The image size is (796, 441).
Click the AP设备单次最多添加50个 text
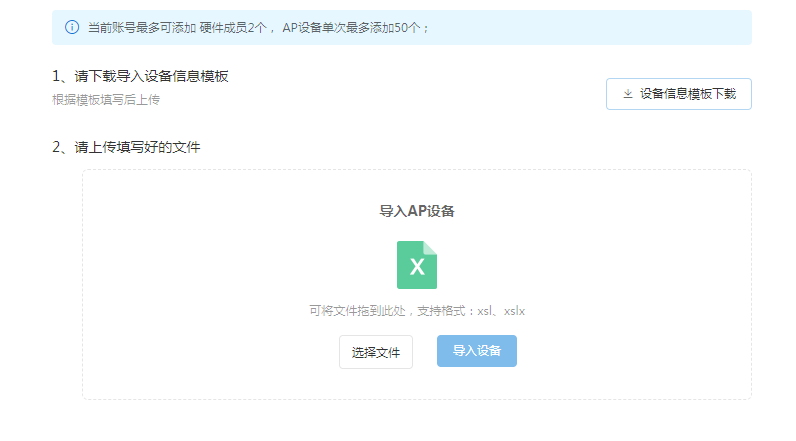(355, 27)
